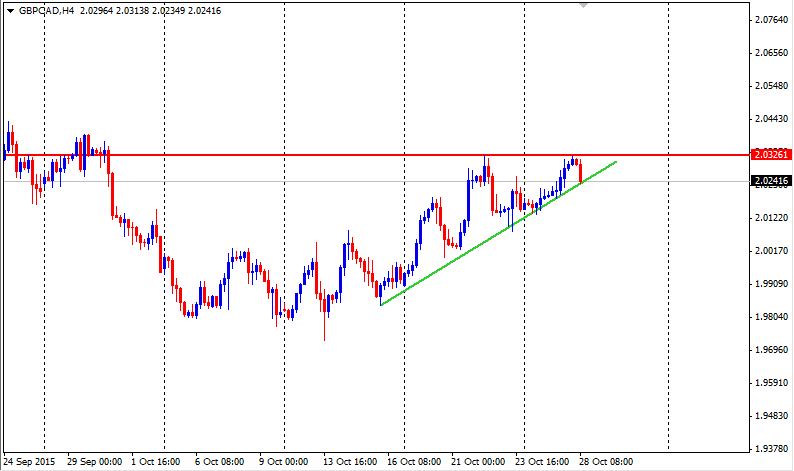Click price level 2.05480 on the scale

tap(771, 86)
